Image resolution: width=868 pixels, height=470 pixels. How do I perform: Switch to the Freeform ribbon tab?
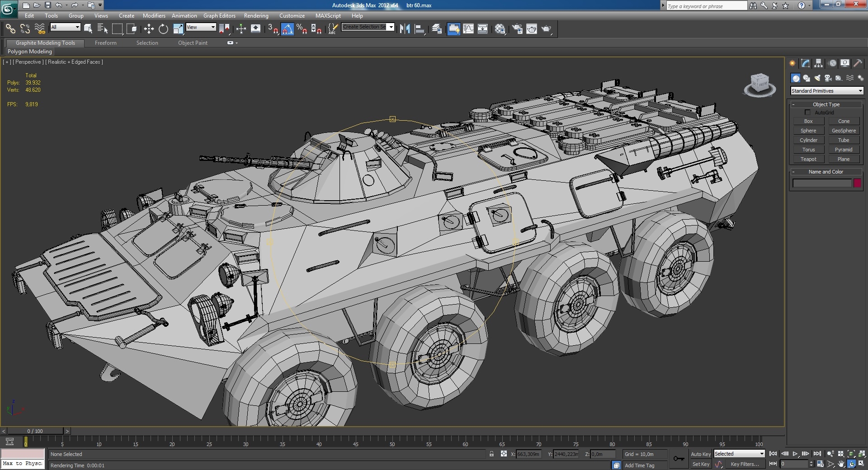pos(106,43)
